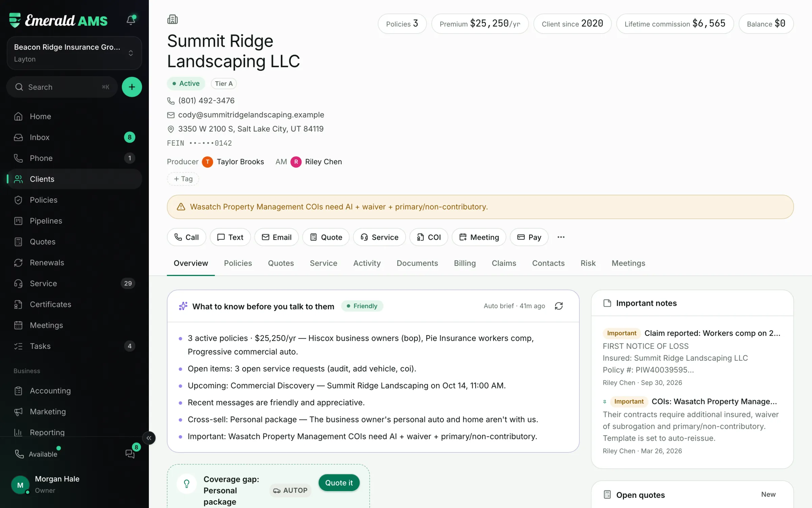Image resolution: width=812 pixels, height=508 pixels.
Task: Click the client phone number (801) 492-3476
Action: tap(206, 101)
